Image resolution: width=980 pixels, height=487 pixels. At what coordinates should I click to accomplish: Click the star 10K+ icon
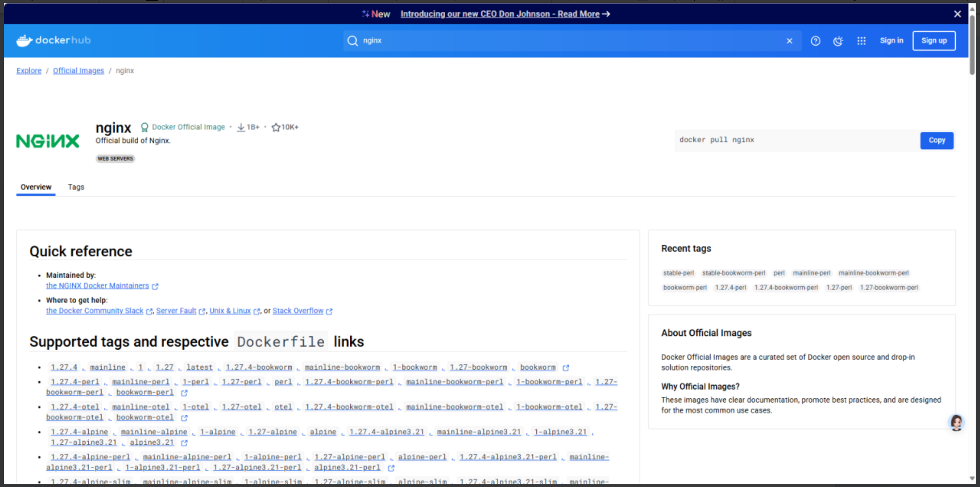[276, 127]
